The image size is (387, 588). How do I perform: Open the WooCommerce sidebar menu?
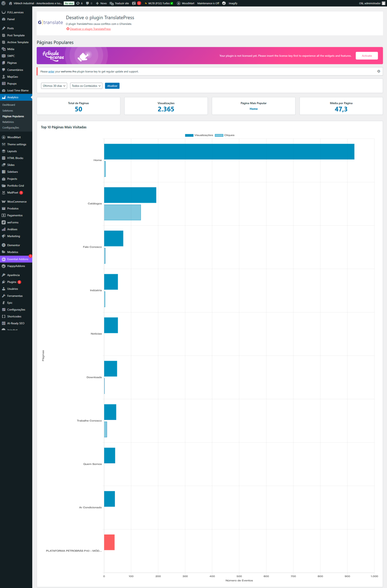coord(16,201)
